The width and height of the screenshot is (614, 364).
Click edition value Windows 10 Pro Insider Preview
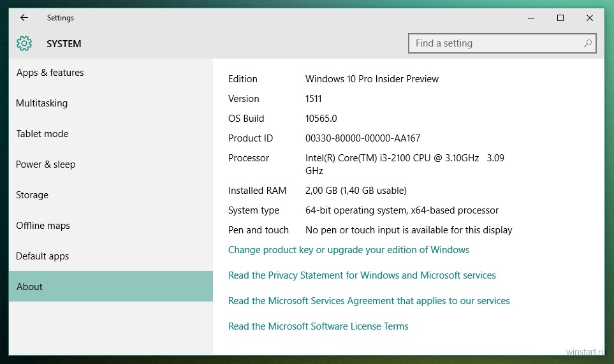[x=372, y=79]
